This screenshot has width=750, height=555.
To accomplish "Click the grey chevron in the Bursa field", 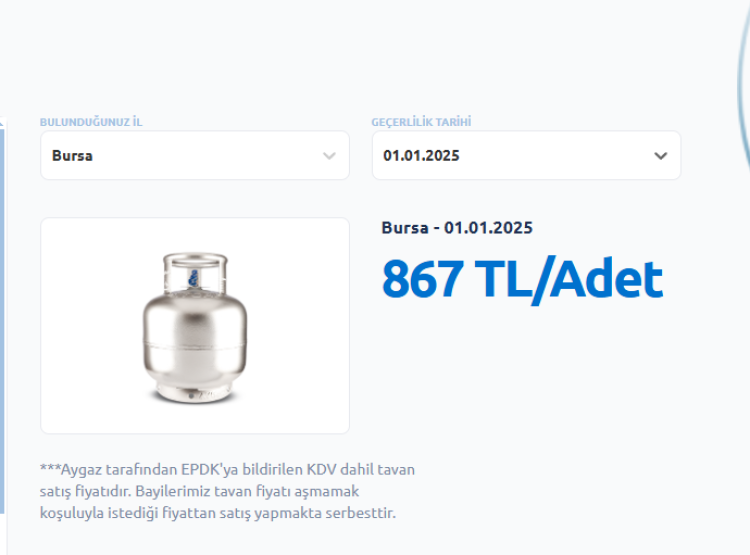I will click(x=329, y=156).
